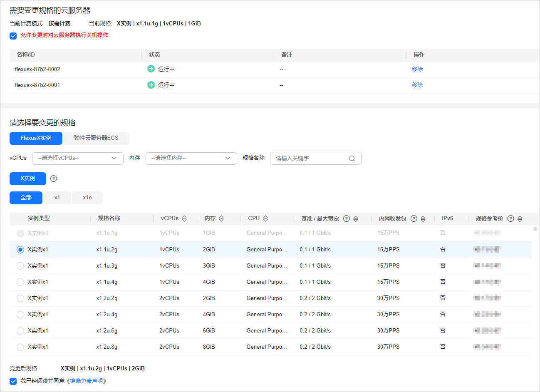This screenshot has width=540, height=392.
Task: Click the running status icon for flexusx-87b2-0002
Action: coord(151,69)
